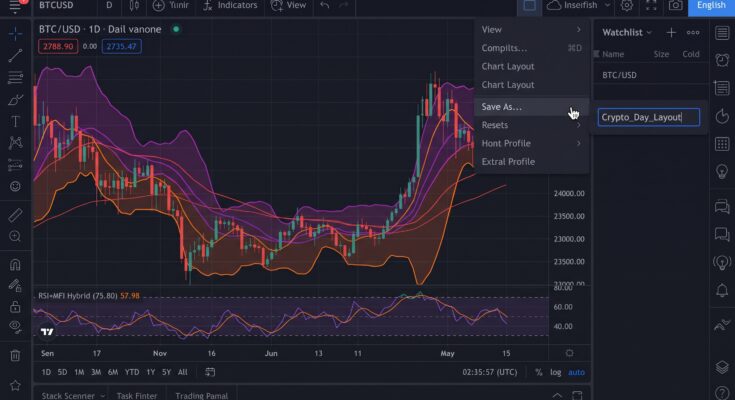
Task: Expand the Hont Profile submenu
Action: click(x=531, y=143)
